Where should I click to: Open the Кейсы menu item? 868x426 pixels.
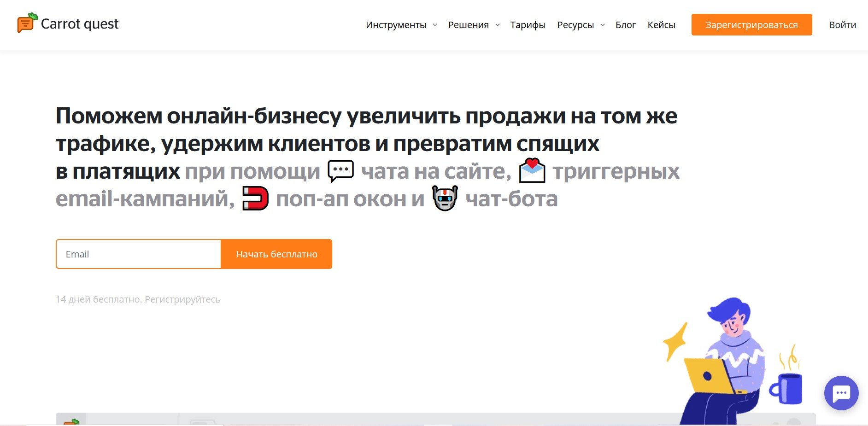pyautogui.click(x=661, y=25)
